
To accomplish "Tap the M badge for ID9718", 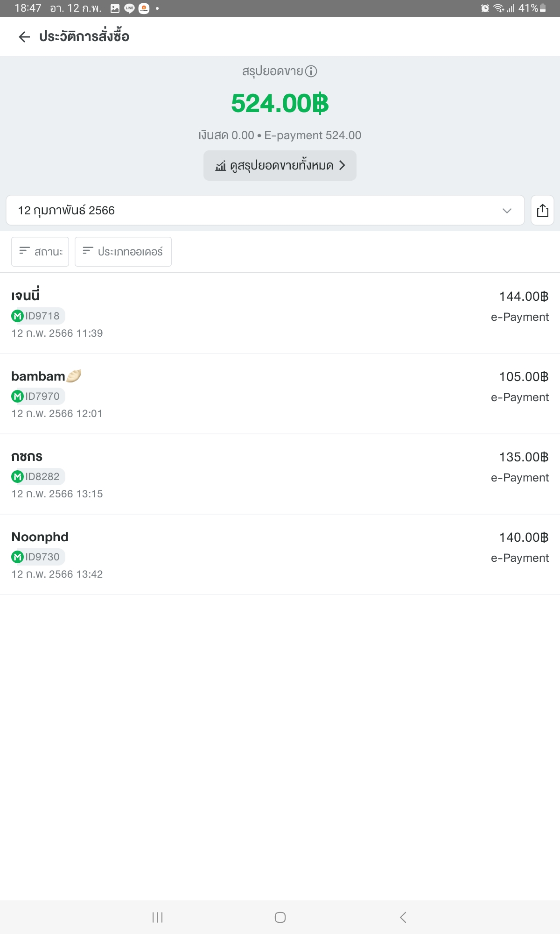I will (17, 316).
